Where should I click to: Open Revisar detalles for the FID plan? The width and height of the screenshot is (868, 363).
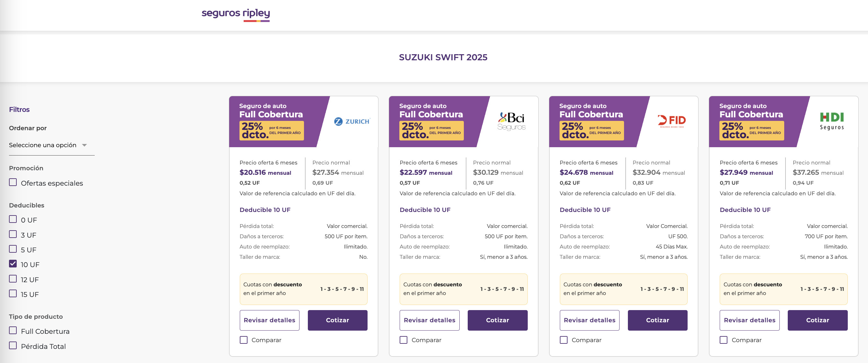coord(589,320)
